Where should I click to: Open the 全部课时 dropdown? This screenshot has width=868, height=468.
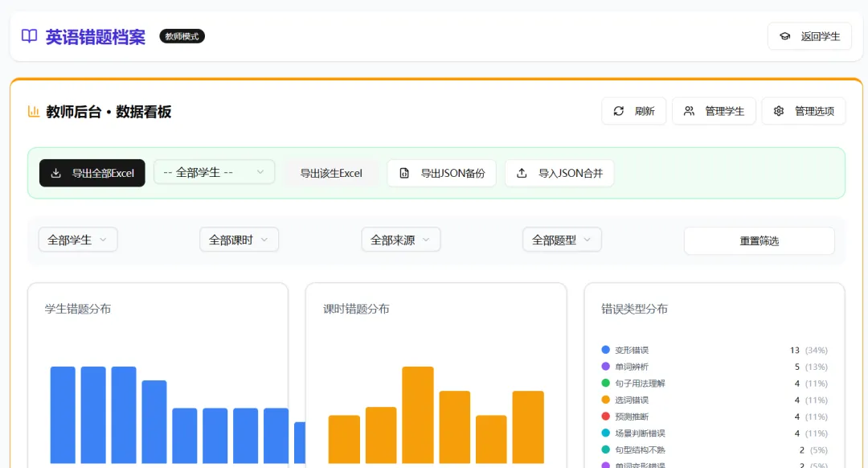point(239,239)
